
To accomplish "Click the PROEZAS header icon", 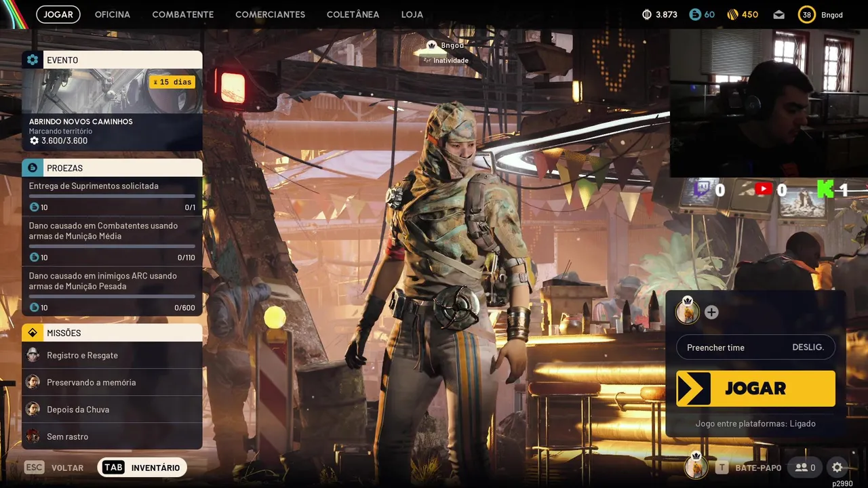I will (x=33, y=167).
